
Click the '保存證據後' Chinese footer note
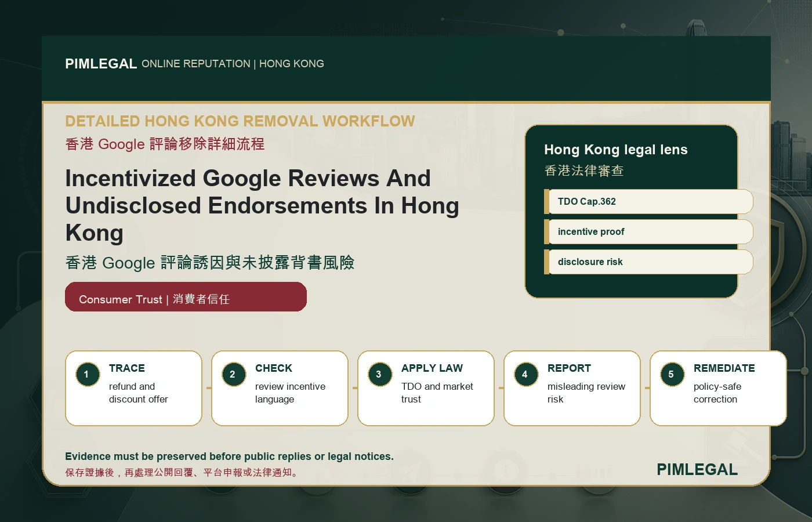point(183,472)
